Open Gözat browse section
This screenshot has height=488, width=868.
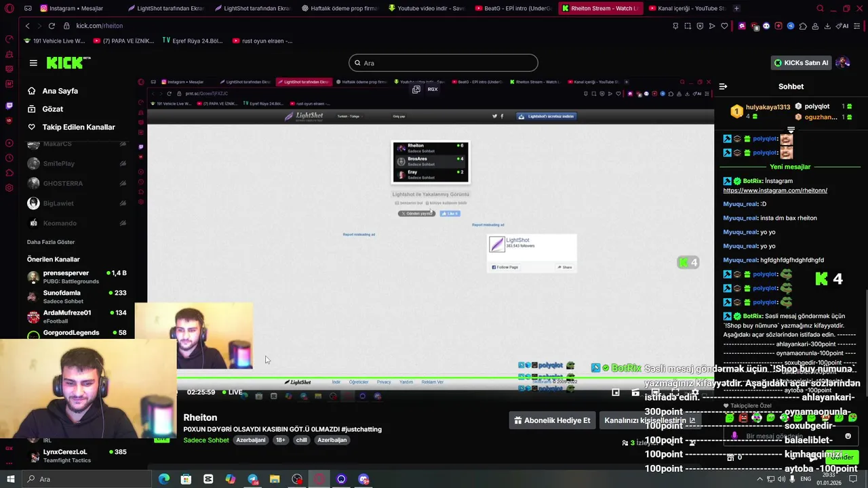coord(52,109)
